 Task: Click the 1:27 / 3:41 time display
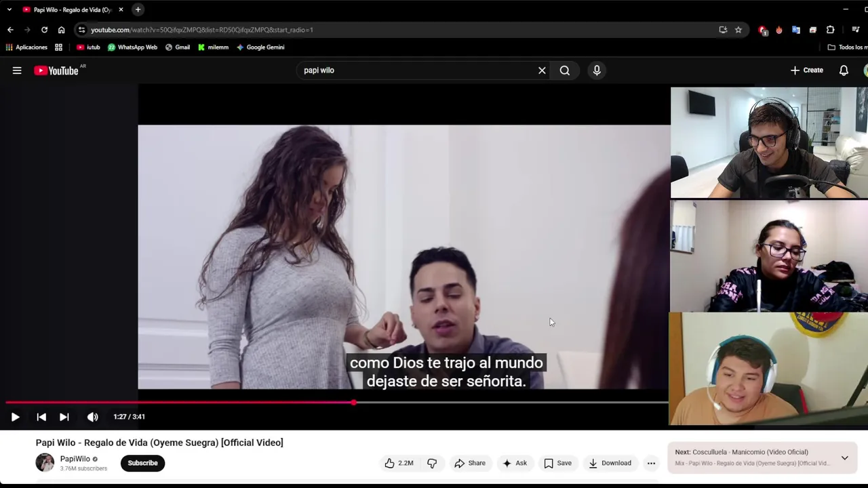(129, 417)
